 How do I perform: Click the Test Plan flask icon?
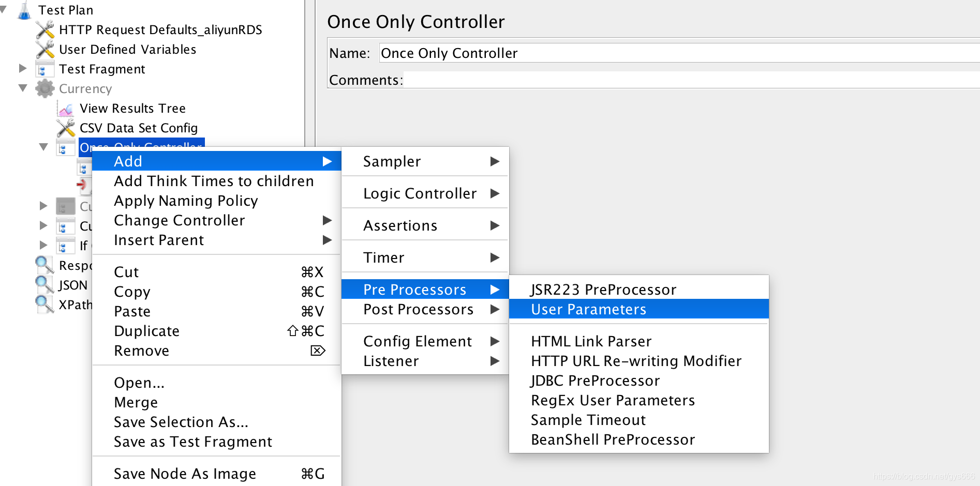pyautogui.click(x=24, y=10)
